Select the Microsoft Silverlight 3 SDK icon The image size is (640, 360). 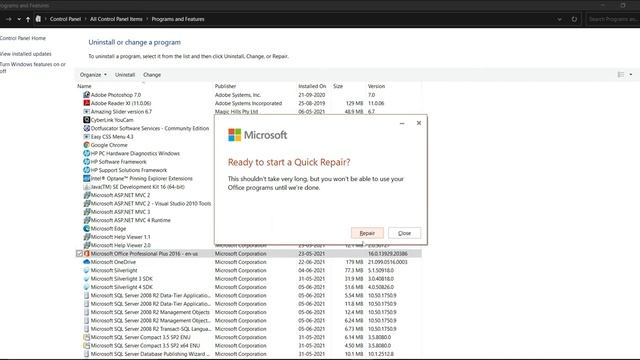[87, 279]
